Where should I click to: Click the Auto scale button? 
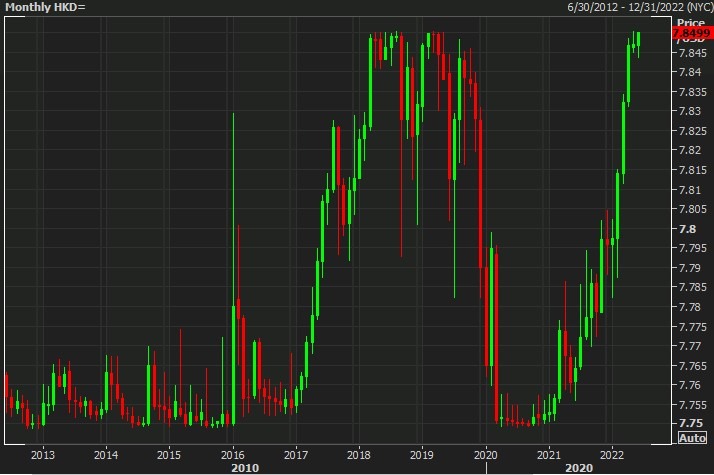(692, 438)
